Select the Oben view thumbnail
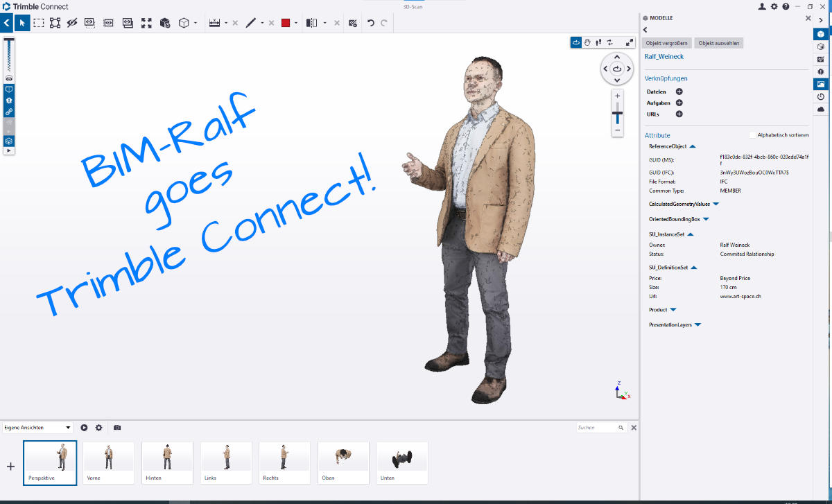This screenshot has height=504, width=832. pos(343,462)
